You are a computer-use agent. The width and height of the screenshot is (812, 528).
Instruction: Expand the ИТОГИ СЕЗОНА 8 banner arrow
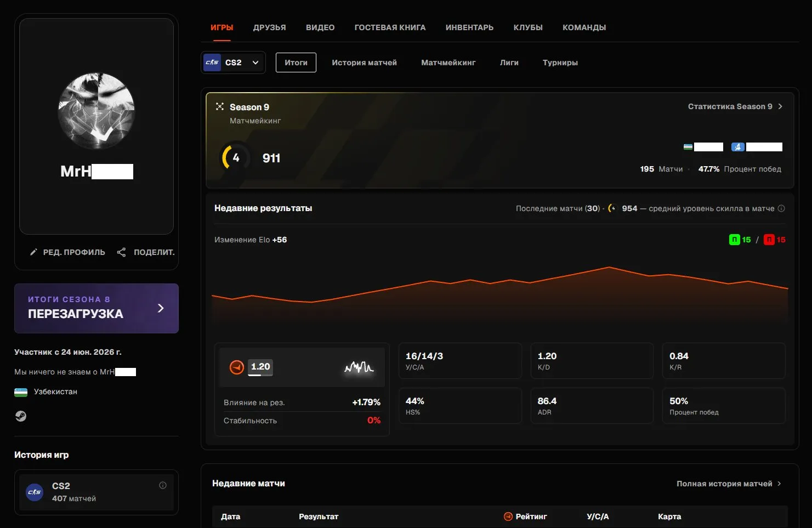click(x=161, y=308)
